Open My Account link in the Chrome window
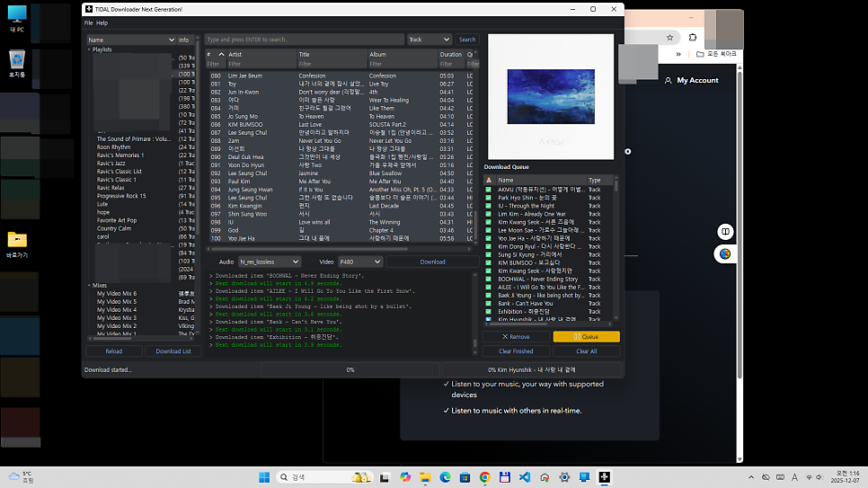Viewport: 868px width, 488px height. 697,80
